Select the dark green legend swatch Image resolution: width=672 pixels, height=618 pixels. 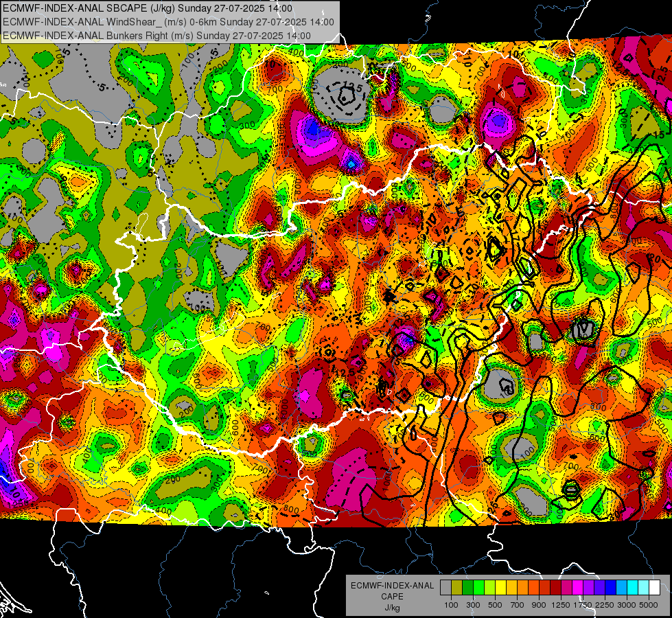pyautogui.click(x=467, y=587)
